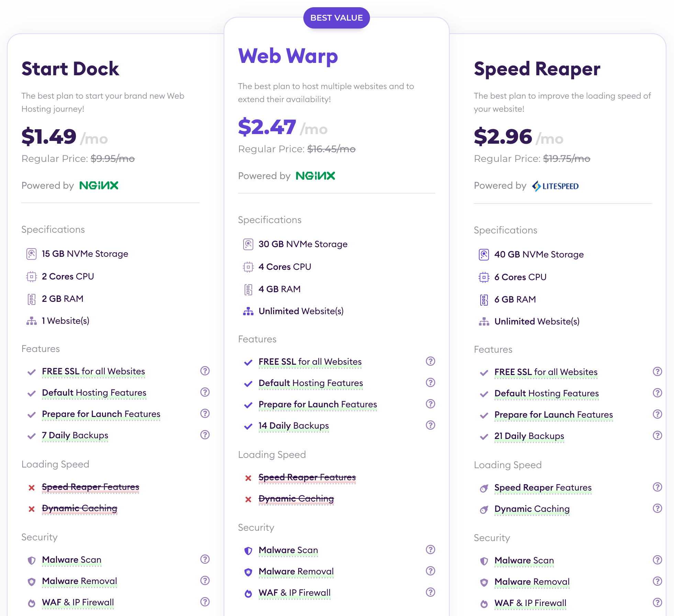Click the LiteSpeed logo in Speed Reaper plan
Viewport: 674px width, 616px height.
(555, 186)
